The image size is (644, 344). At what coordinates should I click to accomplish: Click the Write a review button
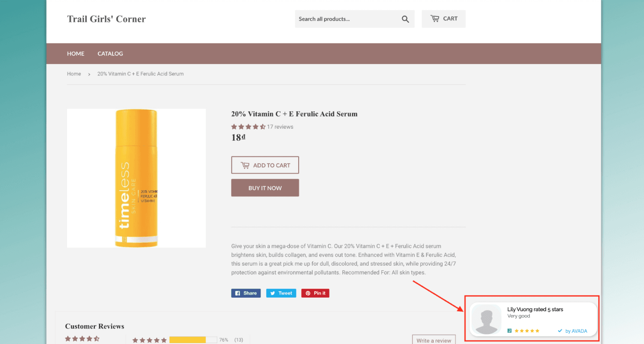(434, 340)
